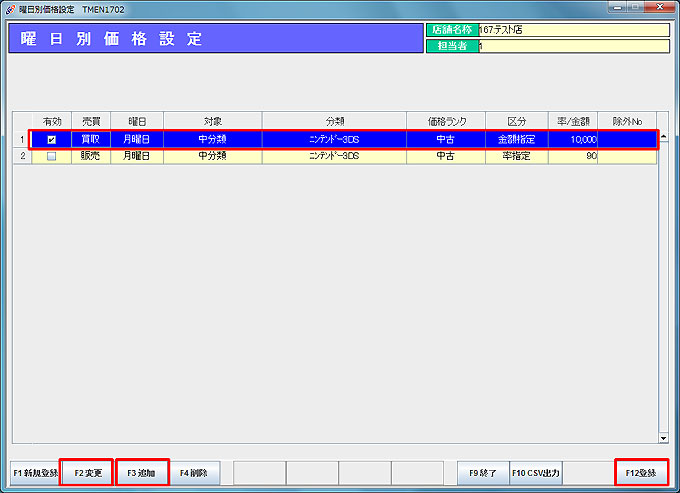Export using F10 CSV出力 button

coord(536,472)
